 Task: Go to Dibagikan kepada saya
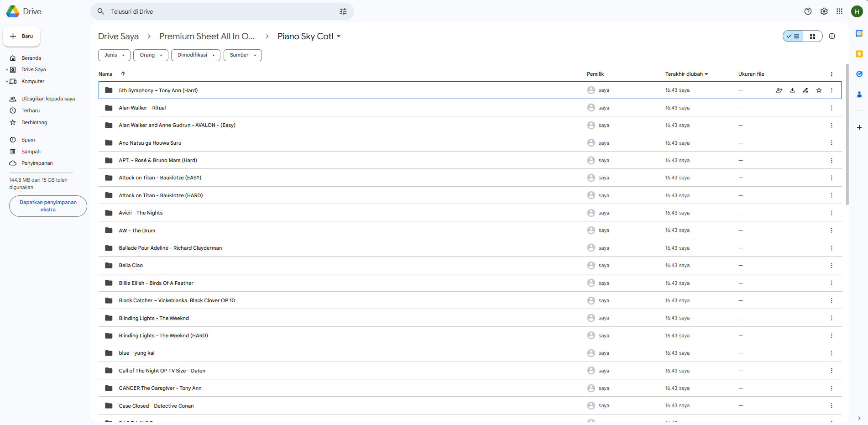click(x=48, y=99)
